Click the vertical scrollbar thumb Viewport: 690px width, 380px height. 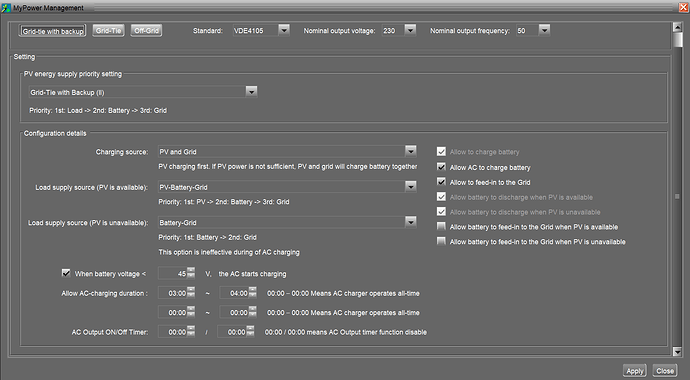[x=677, y=40]
